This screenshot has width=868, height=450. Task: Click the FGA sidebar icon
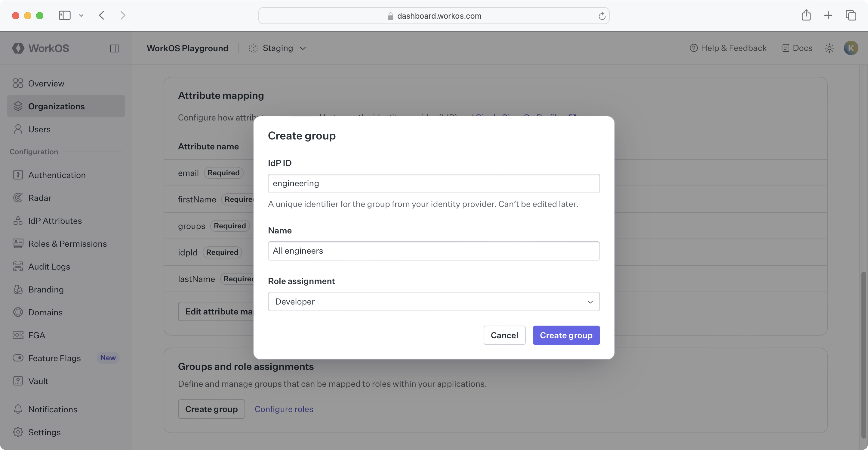tap(18, 335)
